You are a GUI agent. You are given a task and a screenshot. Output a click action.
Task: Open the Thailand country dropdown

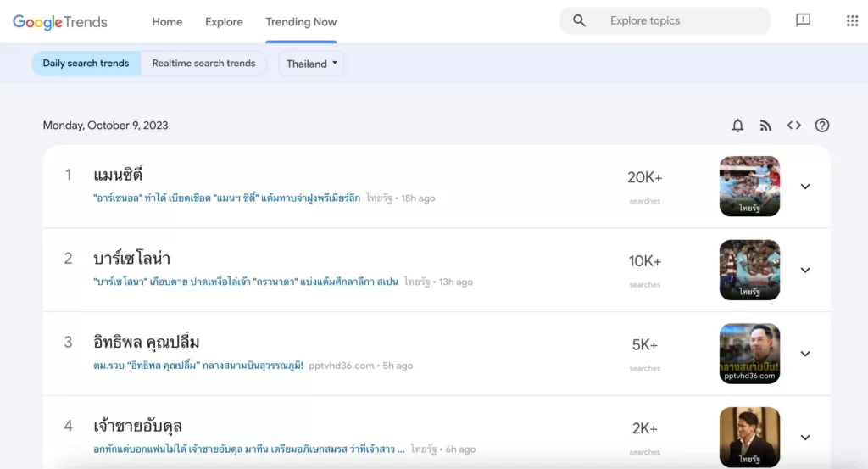312,64
